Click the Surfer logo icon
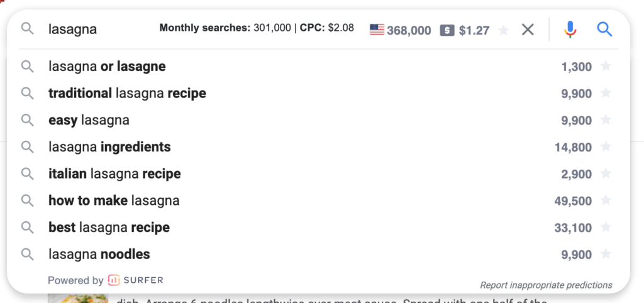Viewport: 644px width, 303px height. tap(113, 280)
